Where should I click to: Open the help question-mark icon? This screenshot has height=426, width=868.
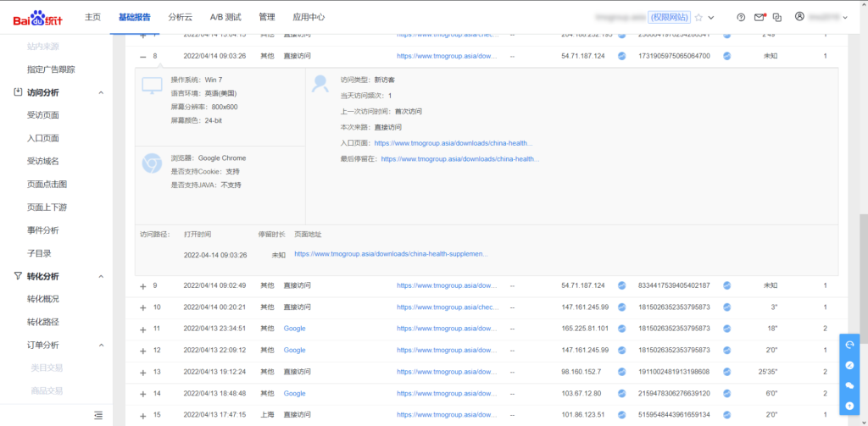pos(741,17)
